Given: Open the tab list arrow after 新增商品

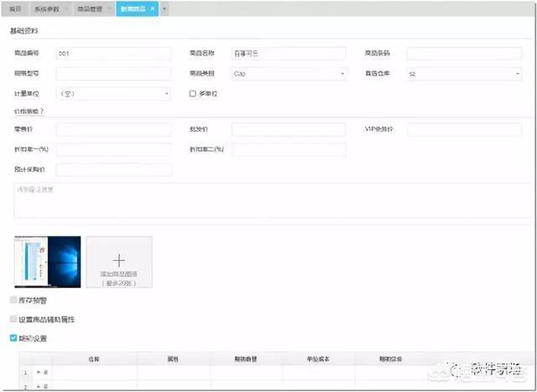Looking at the screenshot, I should click(x=164, y=8).
